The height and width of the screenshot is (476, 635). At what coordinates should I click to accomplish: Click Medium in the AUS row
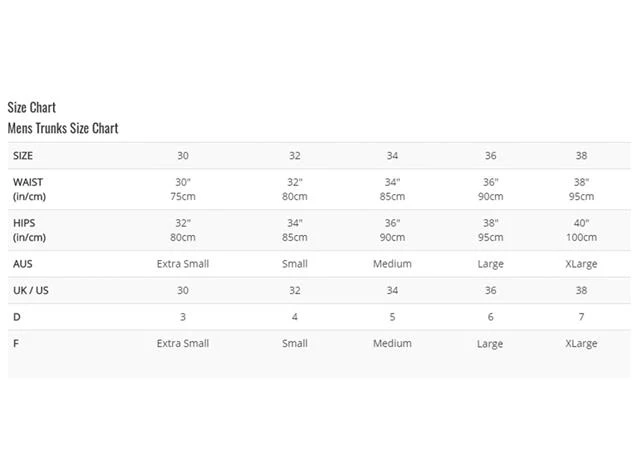392,264
